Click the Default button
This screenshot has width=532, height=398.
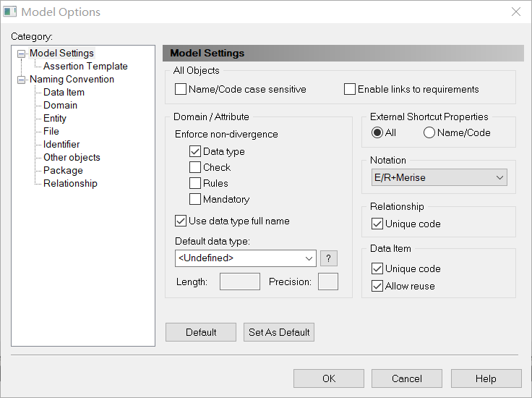coord(201,332)
